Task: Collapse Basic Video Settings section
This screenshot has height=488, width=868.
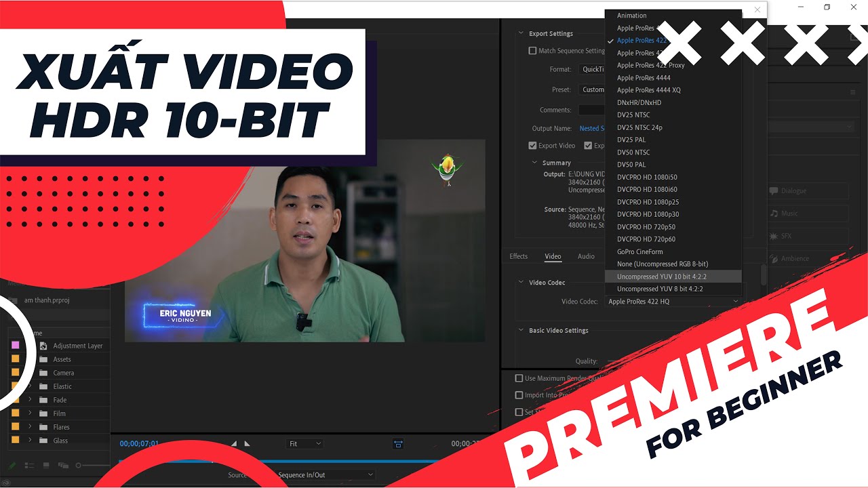Action: coord(521,331)
